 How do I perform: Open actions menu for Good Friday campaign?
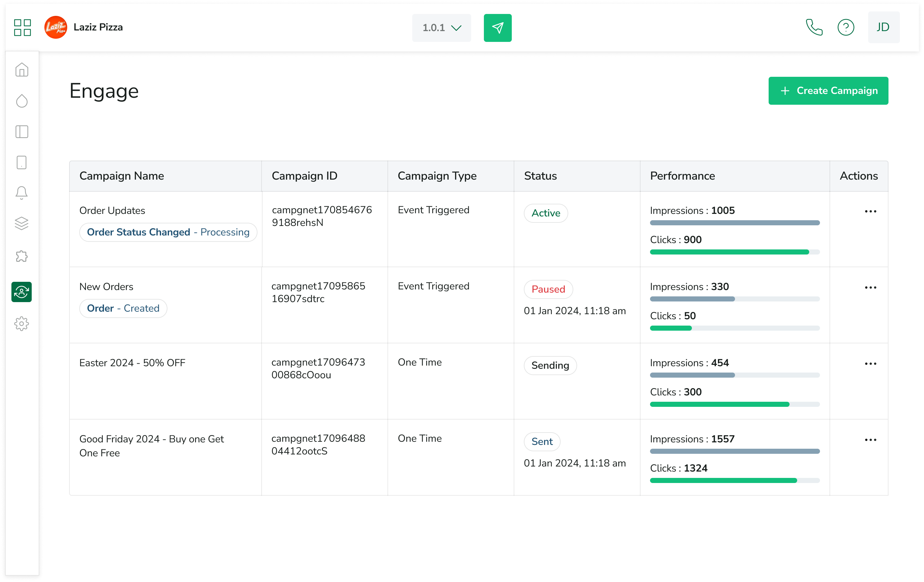870,440
